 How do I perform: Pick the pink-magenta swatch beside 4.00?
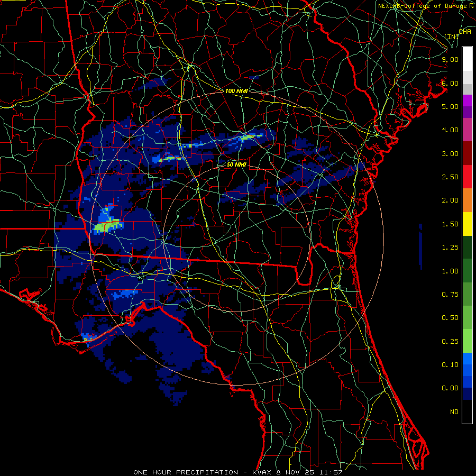point(467,130)
